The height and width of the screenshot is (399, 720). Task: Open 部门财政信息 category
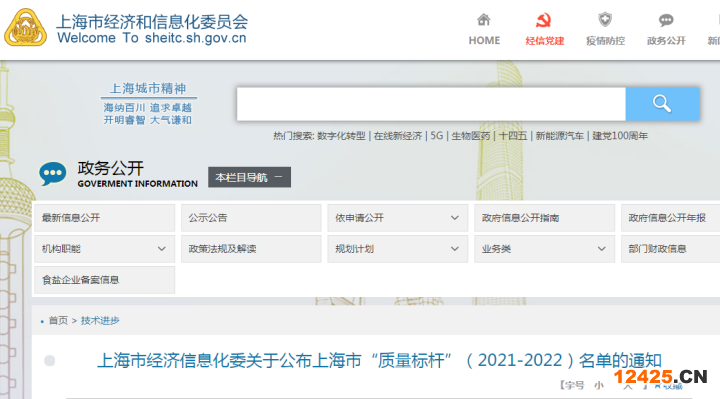pos(670,249)
